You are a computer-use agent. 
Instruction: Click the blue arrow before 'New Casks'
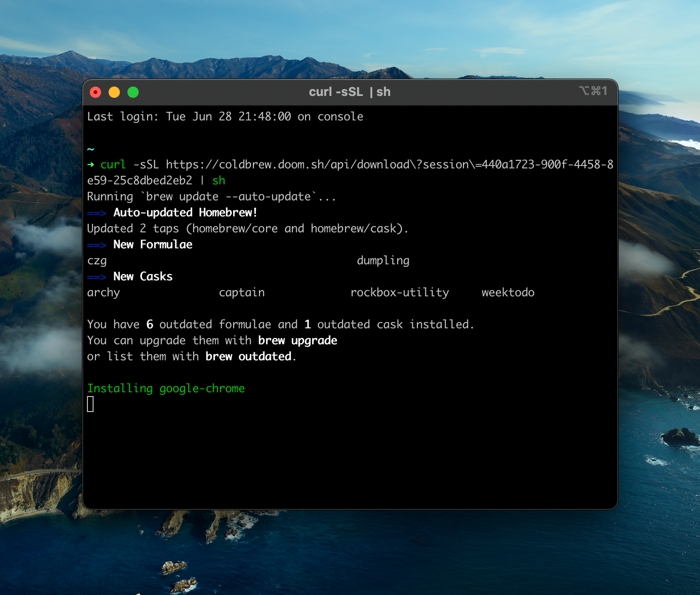tap(97, 277)
